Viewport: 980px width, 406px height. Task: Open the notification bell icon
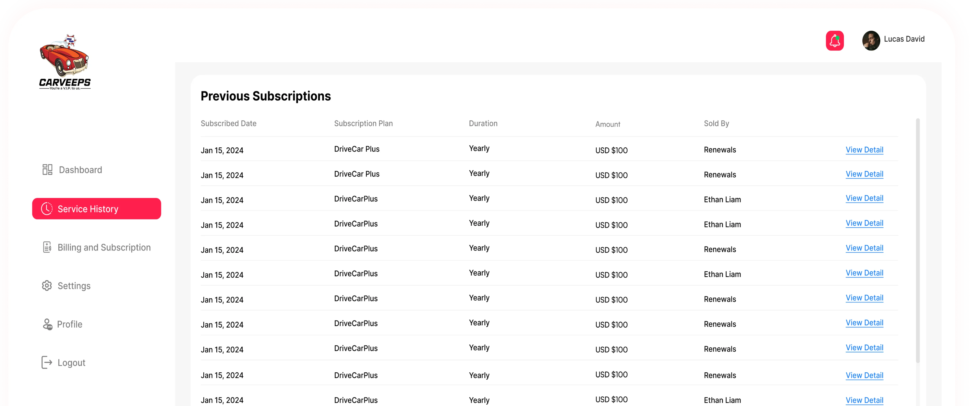[835, 40]
